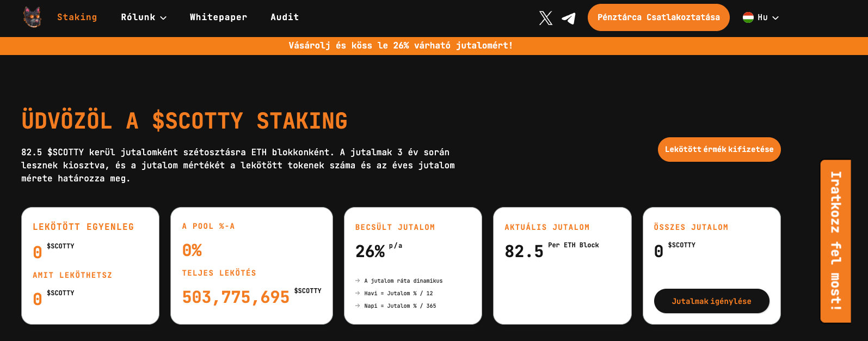Open the HU language selector

click(761, 17)
